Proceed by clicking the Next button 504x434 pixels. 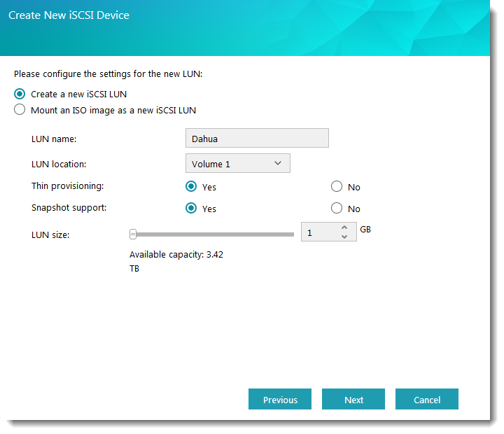(x=353, y=400)
